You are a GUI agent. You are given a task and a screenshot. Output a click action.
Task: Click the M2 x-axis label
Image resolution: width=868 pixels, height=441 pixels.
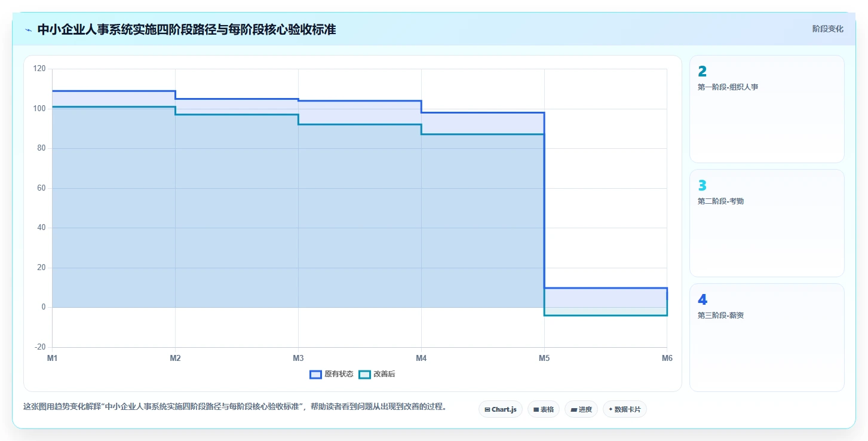pyautogui.click(x=175, y=358)
